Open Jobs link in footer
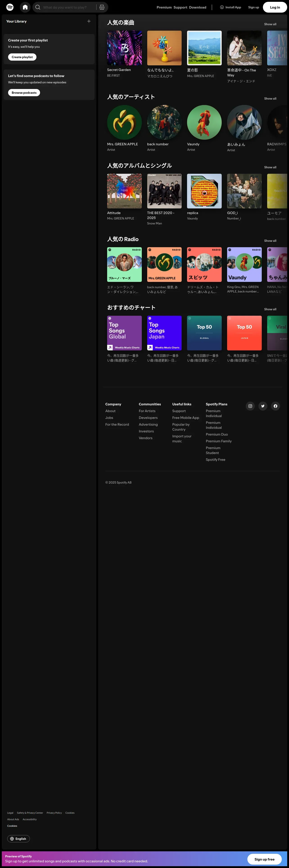The image size is (289, 868). pos(109,418)
